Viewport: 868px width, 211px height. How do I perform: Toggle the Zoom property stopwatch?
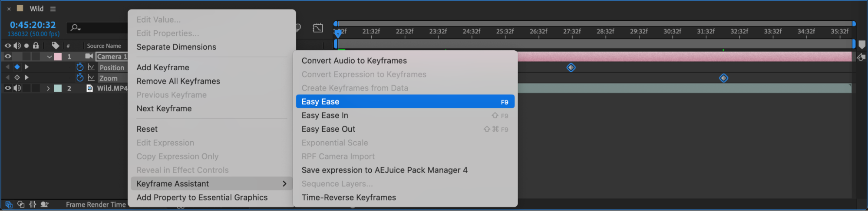(80, 78)
